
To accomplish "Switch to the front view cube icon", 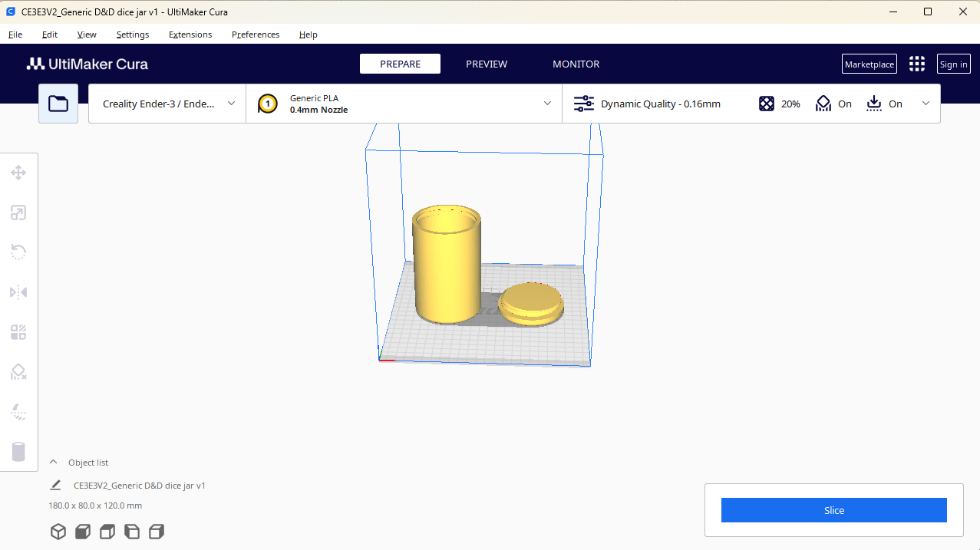I will [x=83, y=532].
